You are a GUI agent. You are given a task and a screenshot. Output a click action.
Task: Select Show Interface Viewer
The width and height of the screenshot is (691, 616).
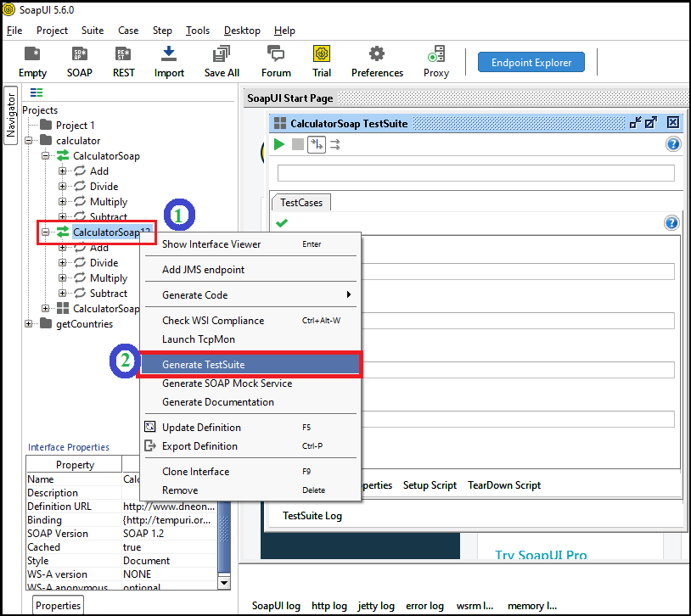(x=250, y=244)
